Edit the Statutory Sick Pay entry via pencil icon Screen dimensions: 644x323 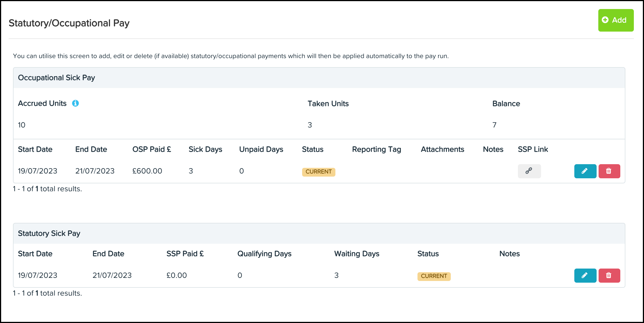tap(585, 276)
